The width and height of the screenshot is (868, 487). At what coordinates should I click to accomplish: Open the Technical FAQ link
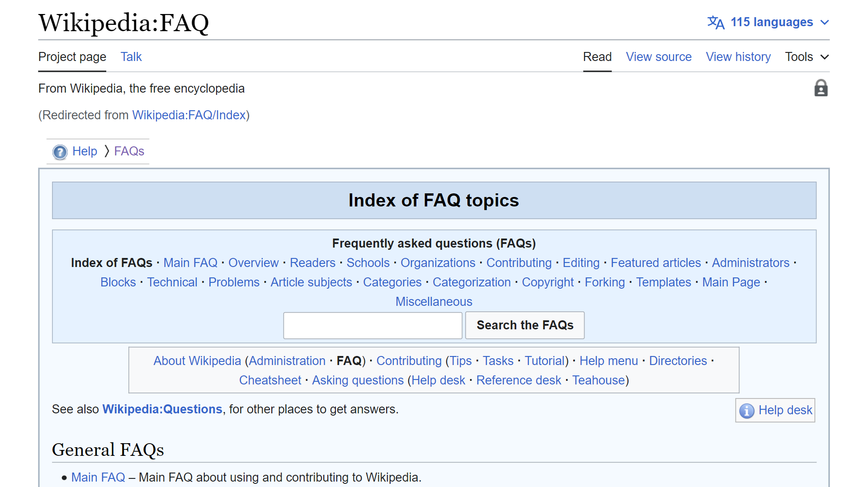(172, 282)
